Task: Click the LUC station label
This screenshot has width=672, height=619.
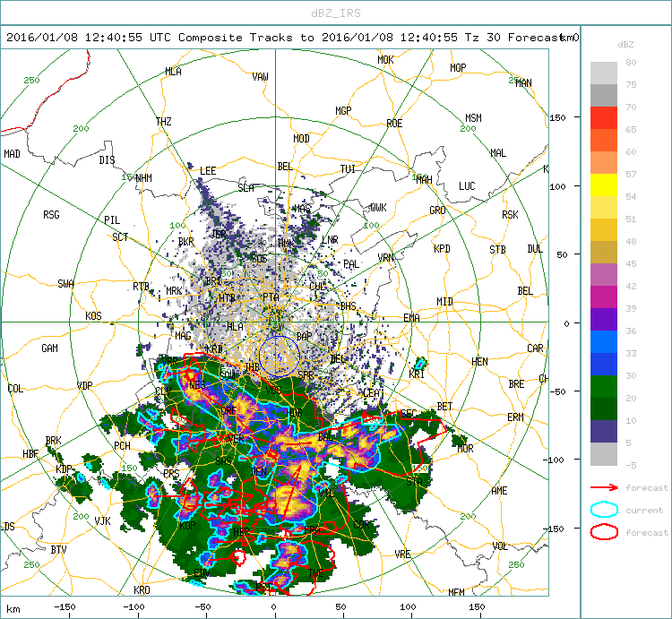Action: pyautogui.click(x=467, y=186)
